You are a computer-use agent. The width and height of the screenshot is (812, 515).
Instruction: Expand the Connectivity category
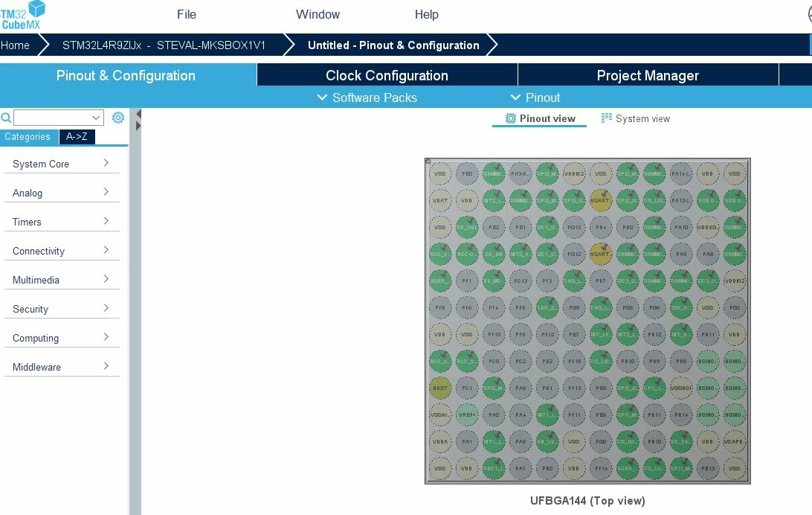[x=62, y=251]
